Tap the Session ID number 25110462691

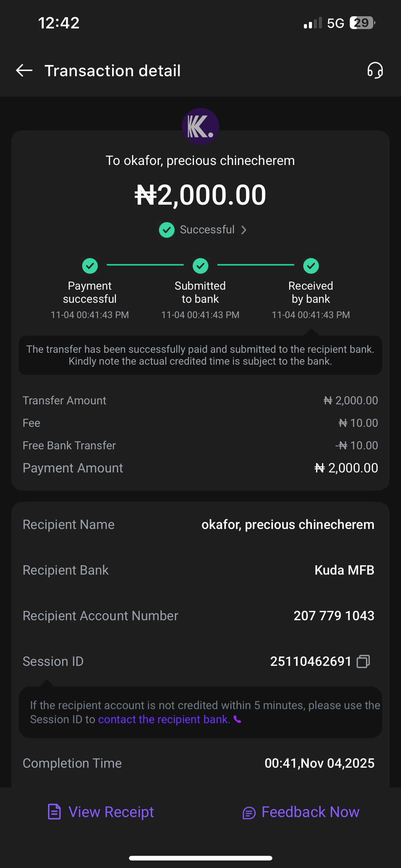point(311,661)
